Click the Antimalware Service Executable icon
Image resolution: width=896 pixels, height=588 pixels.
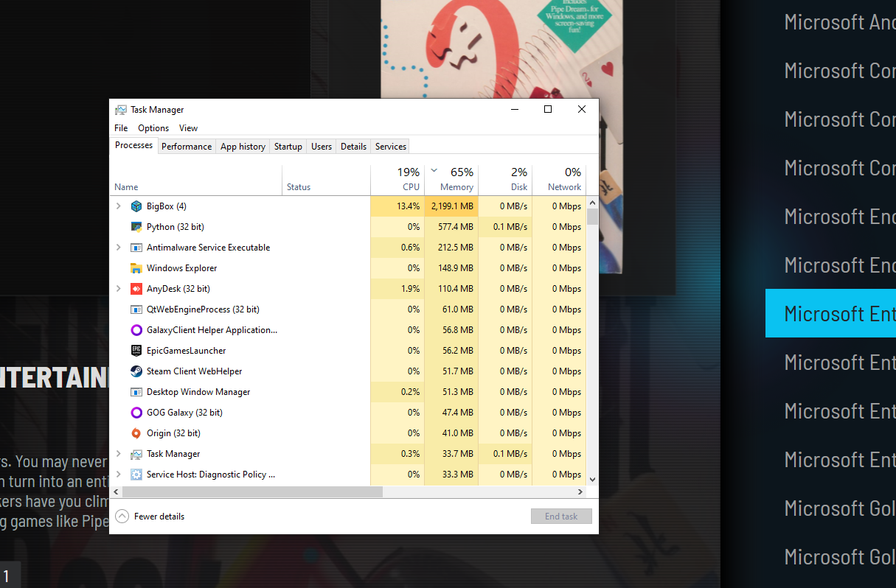click(x=136, y=248)
